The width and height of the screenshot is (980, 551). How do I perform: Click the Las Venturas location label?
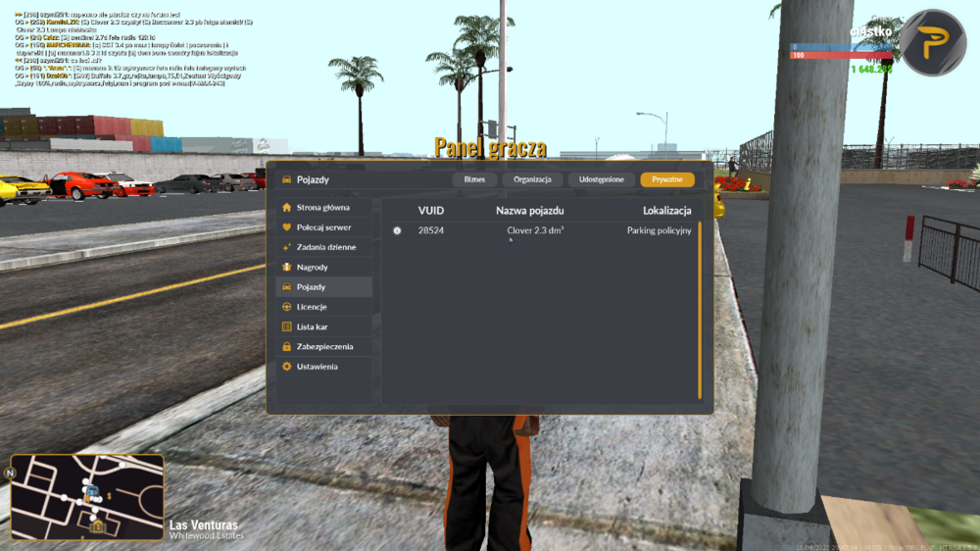click(x=204, y=526)
